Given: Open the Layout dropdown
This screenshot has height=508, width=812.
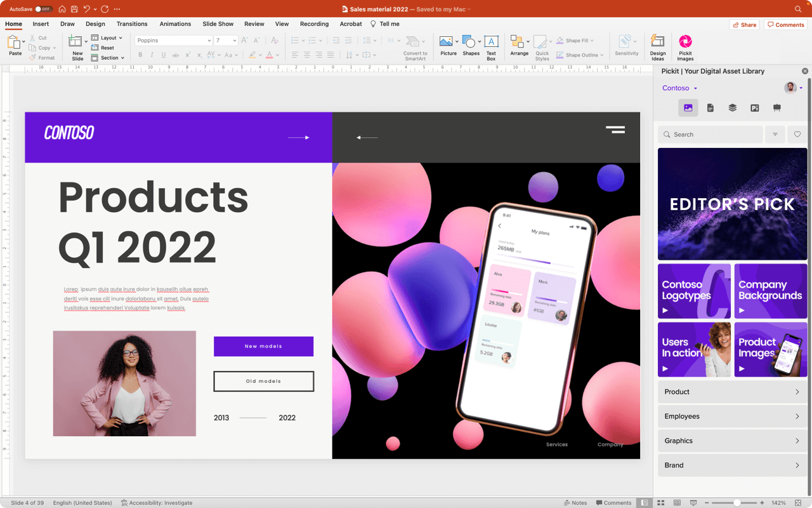Looking at the screenshot, I should click(107, 37).
